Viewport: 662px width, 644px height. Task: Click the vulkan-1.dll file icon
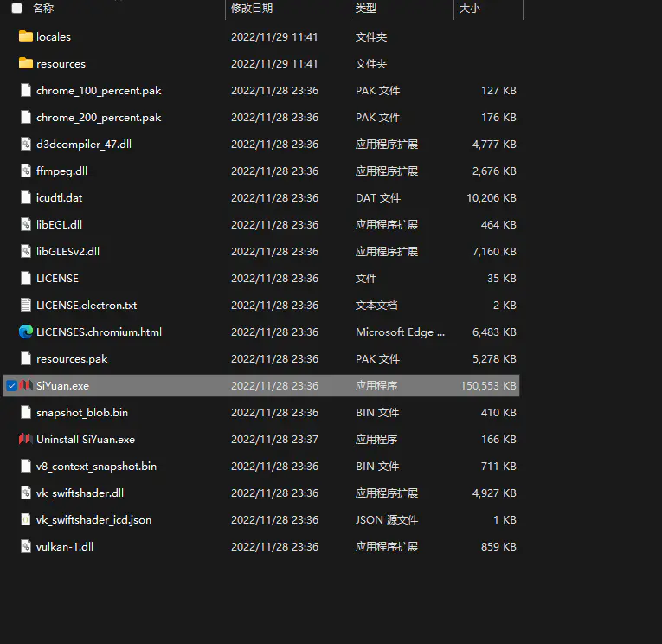click(x=26, y=546)
